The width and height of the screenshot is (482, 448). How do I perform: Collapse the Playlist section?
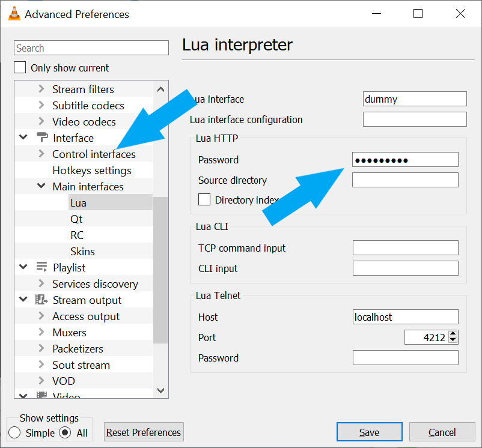[x=23, y=267]
